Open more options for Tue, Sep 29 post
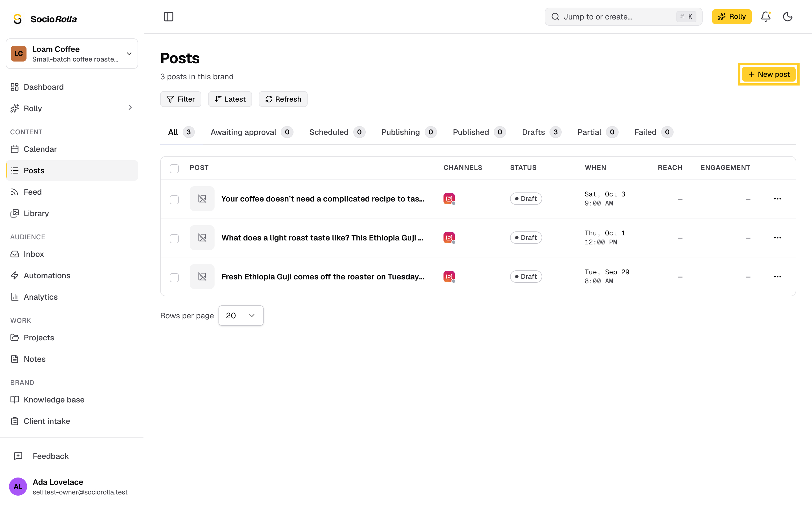Image resolution: width=812 pixels, height=508 pixels. click(777, 277)
